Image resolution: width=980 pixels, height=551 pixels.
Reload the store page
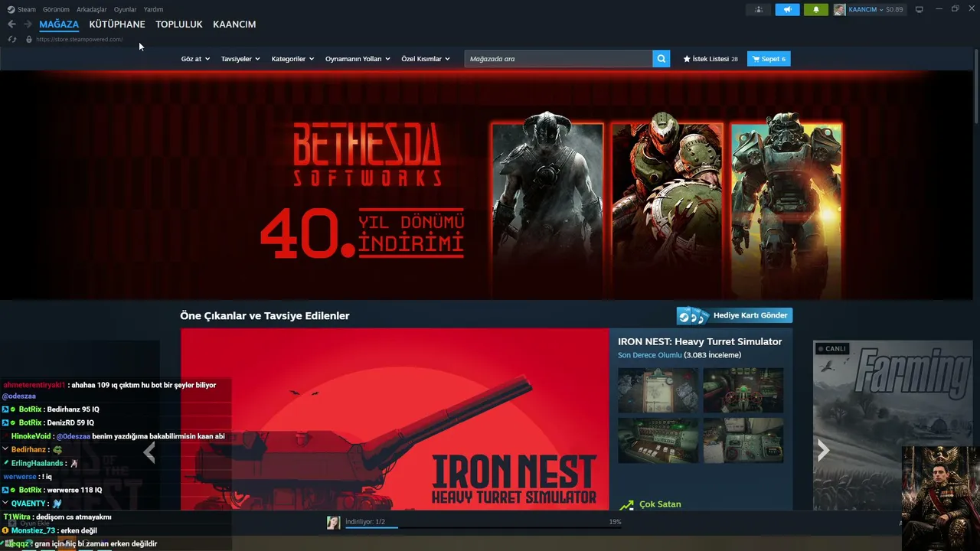pos(12,39)
